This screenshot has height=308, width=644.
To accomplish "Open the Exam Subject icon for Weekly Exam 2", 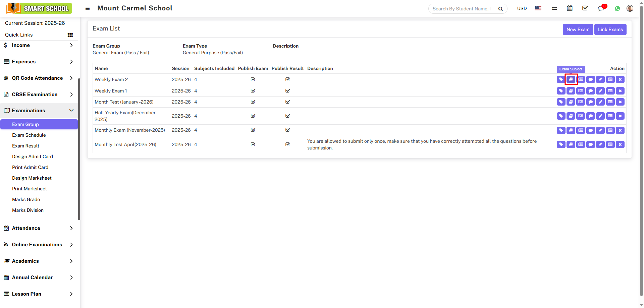I will pyautogui.click(x=571, y=79).
